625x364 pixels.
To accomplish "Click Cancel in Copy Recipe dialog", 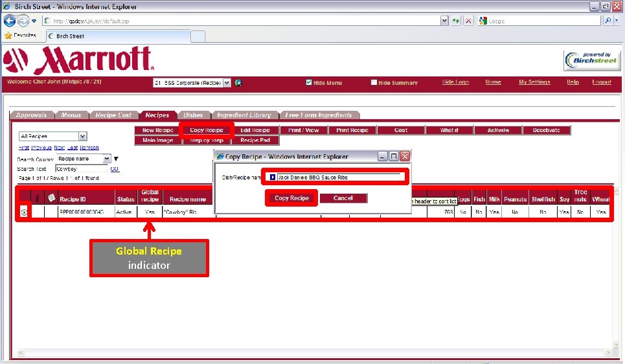I will coord(343,198).
